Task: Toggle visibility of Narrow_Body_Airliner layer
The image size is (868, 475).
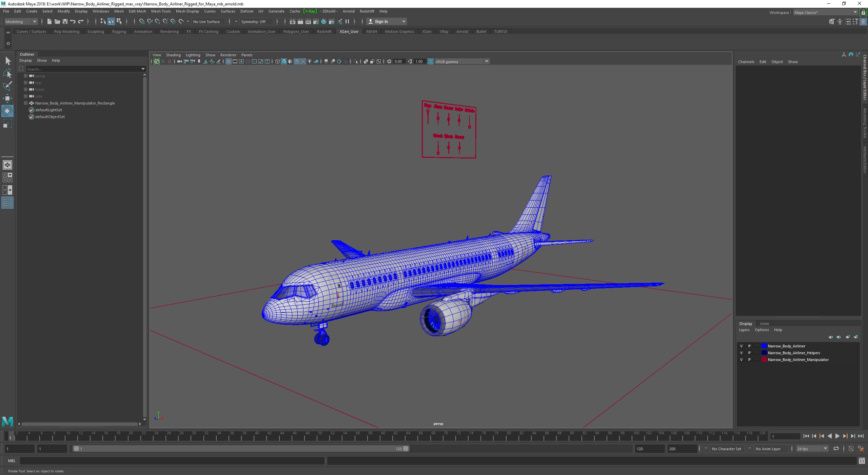Action: (x=741, y=346)
